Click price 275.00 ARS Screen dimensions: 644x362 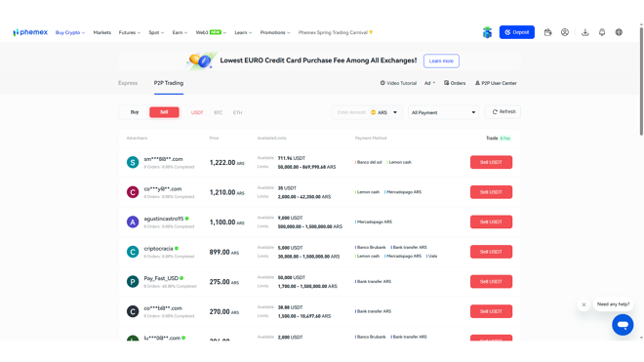click(223, 282)
